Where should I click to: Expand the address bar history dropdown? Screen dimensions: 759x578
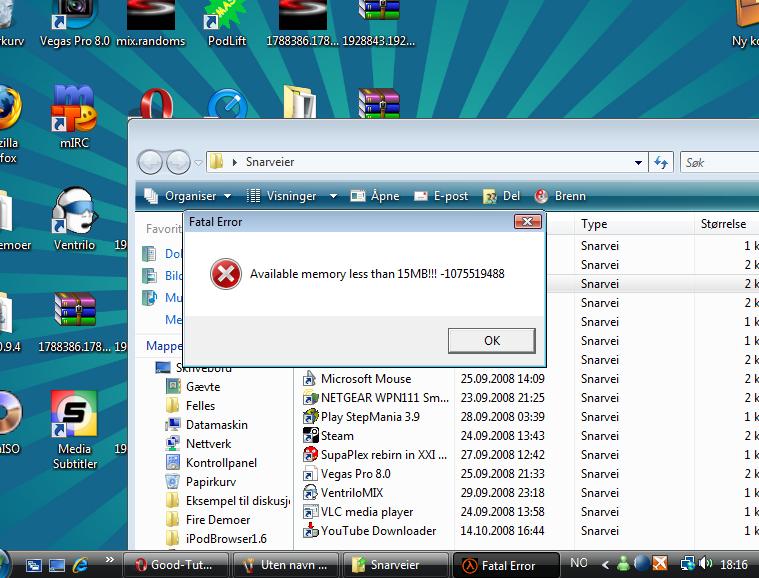[638, 163]
